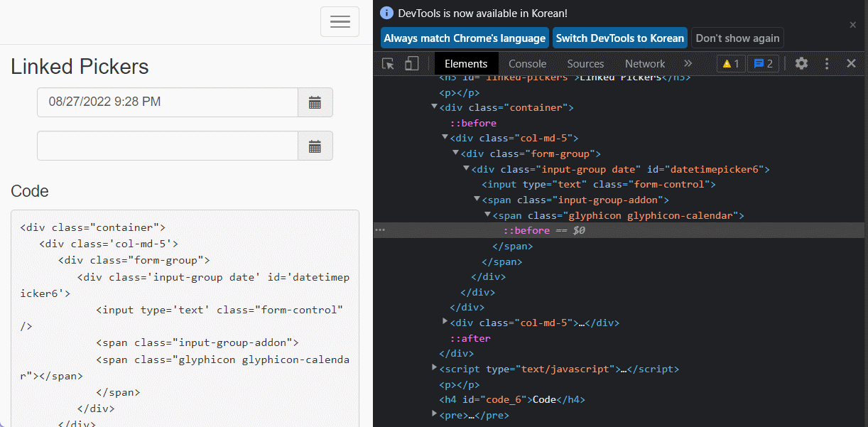Select the input type="text" form-control node
Screen dimensions: 868x427
coord(599,185)
